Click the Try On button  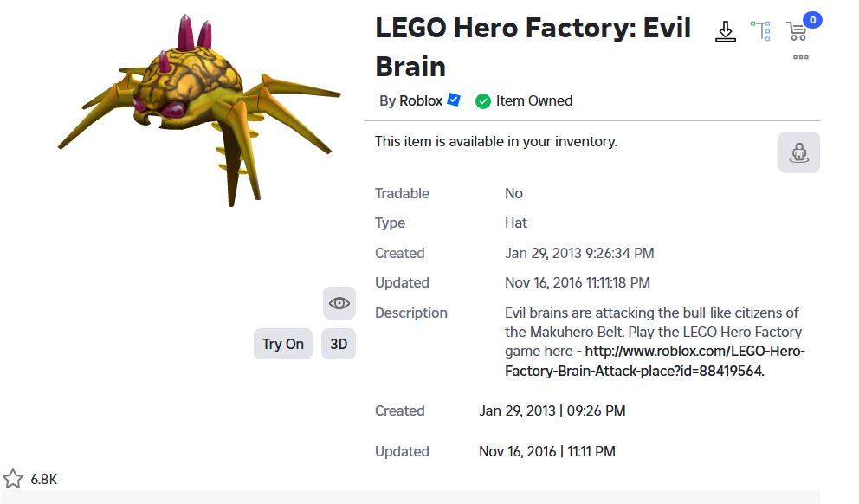[x=282, y=344]
